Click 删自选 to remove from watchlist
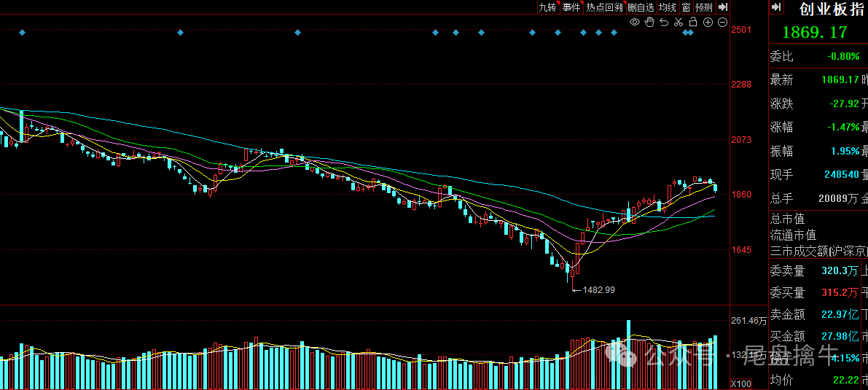This screenshot has height=390, width=868. (641, 7)
